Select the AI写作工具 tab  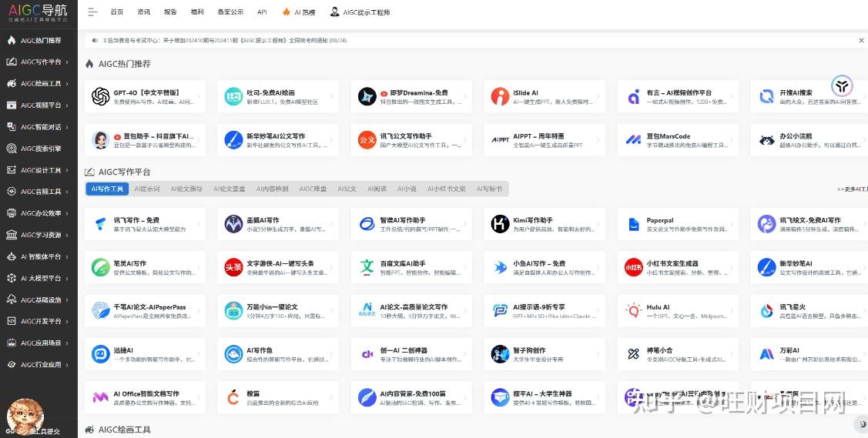(x=107, y=189)
